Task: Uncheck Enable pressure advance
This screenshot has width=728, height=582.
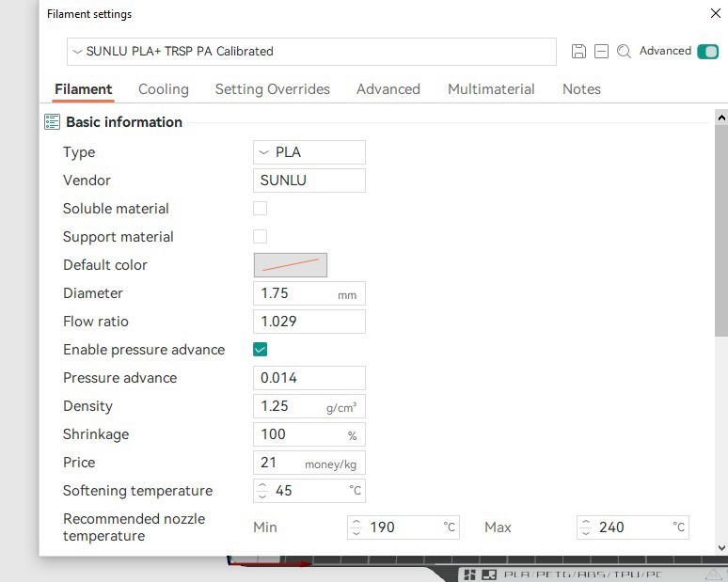Action: (x=261, y=350)
